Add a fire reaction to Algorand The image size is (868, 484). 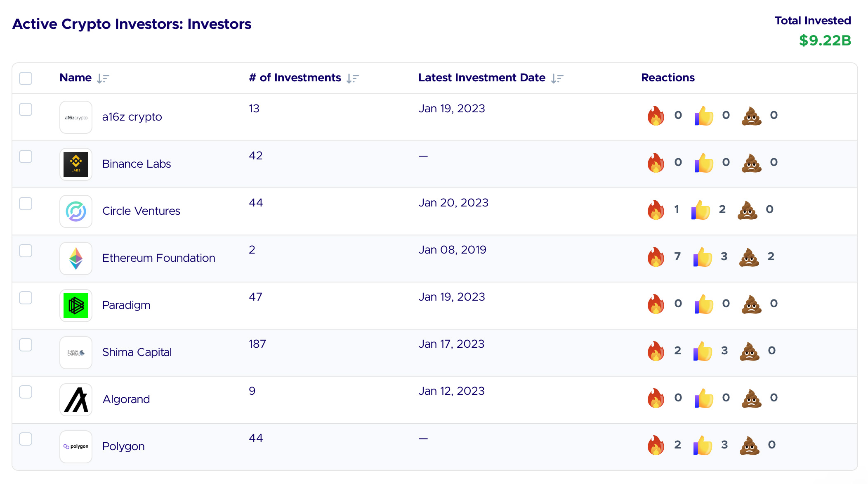(656, 398)
